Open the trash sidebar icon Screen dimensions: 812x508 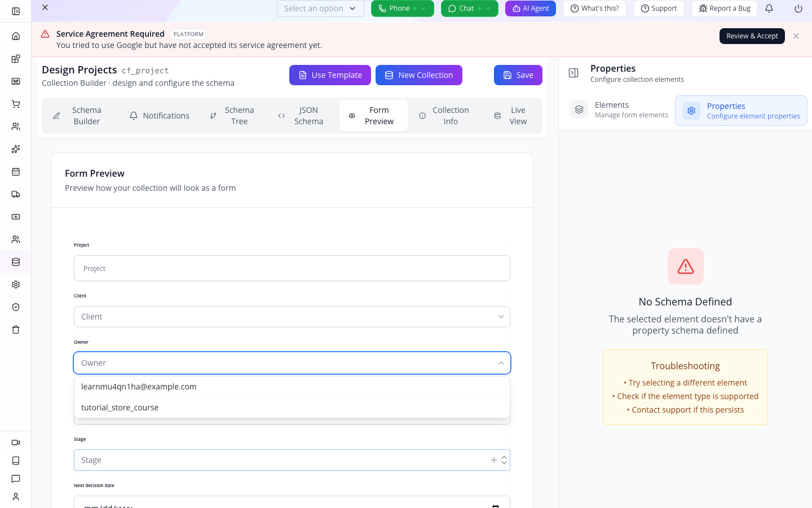coord(16,330)
